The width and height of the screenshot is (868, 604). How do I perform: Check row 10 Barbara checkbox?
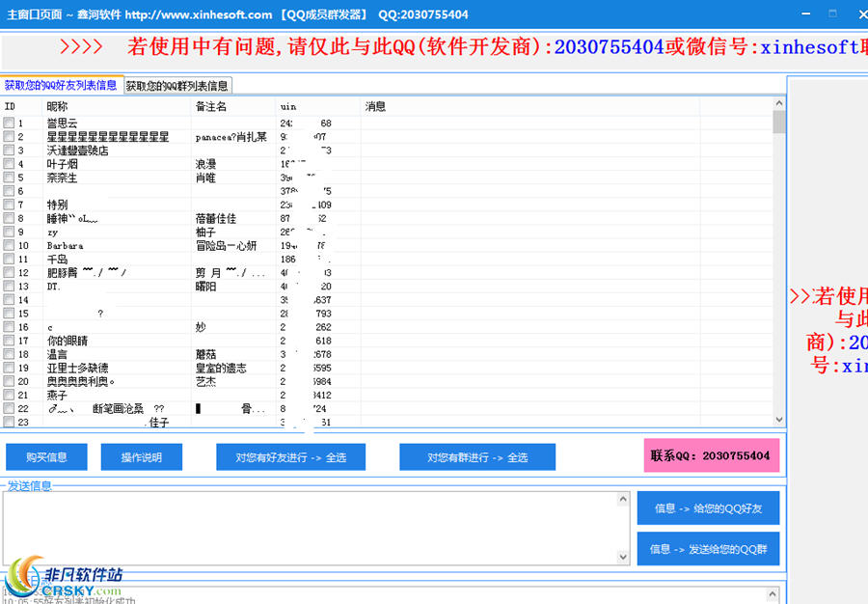click(9, 245)
